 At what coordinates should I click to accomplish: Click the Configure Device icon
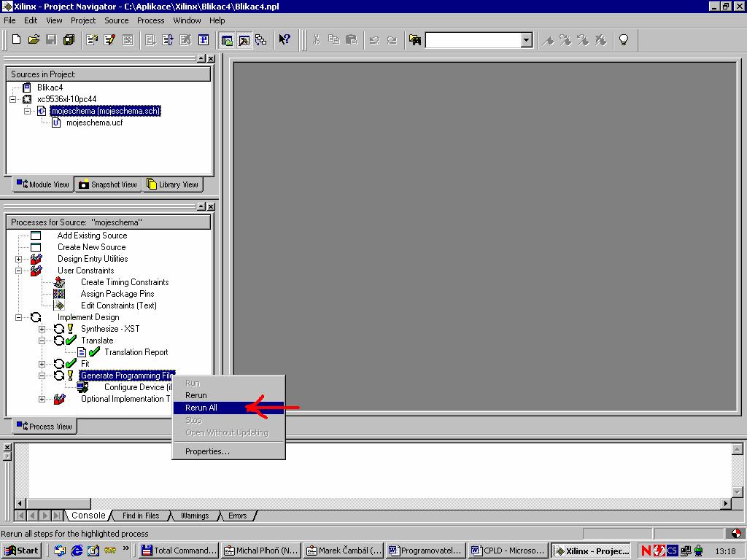(82, 388)
